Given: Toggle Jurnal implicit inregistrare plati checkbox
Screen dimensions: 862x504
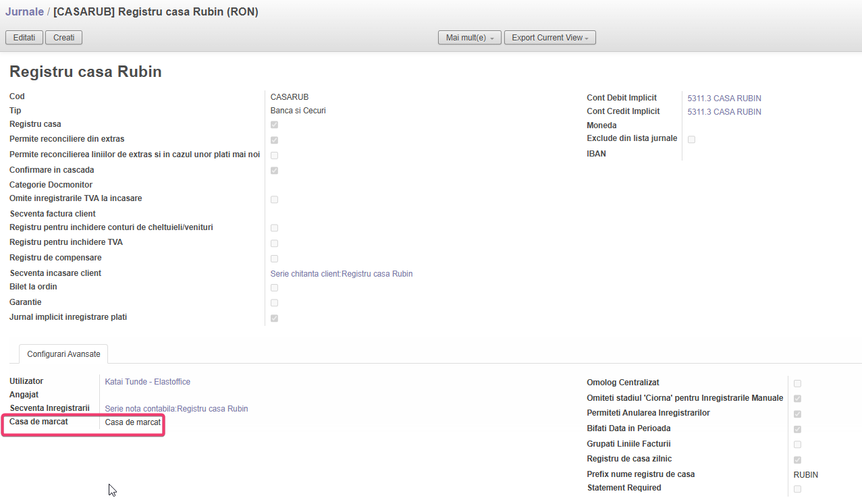Looking at the screenshot, I should 274,318.
